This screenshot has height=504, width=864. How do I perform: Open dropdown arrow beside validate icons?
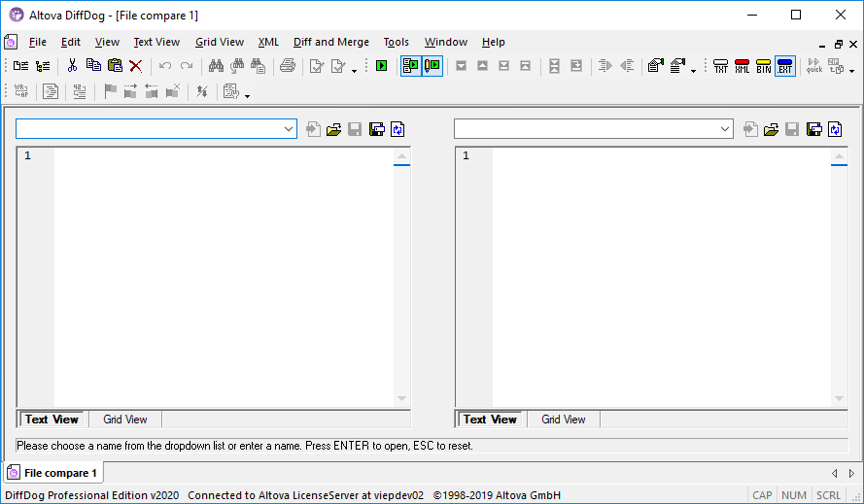[x=354, y=71]
